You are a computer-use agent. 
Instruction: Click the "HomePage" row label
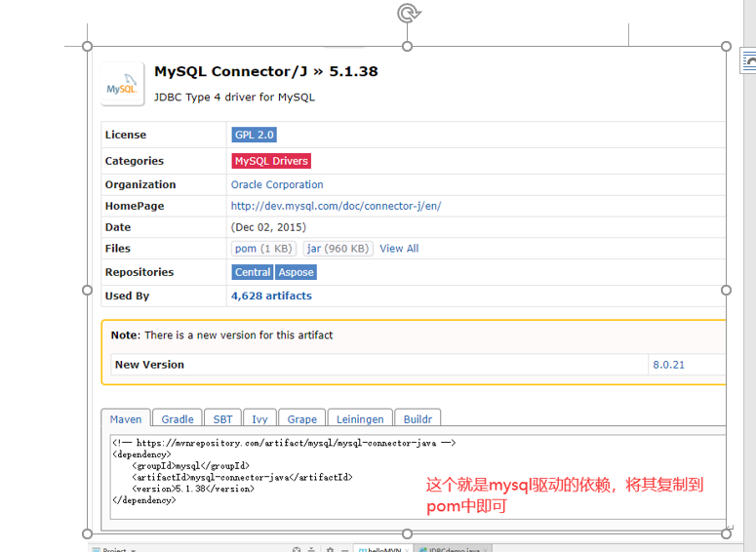(135, 206)
